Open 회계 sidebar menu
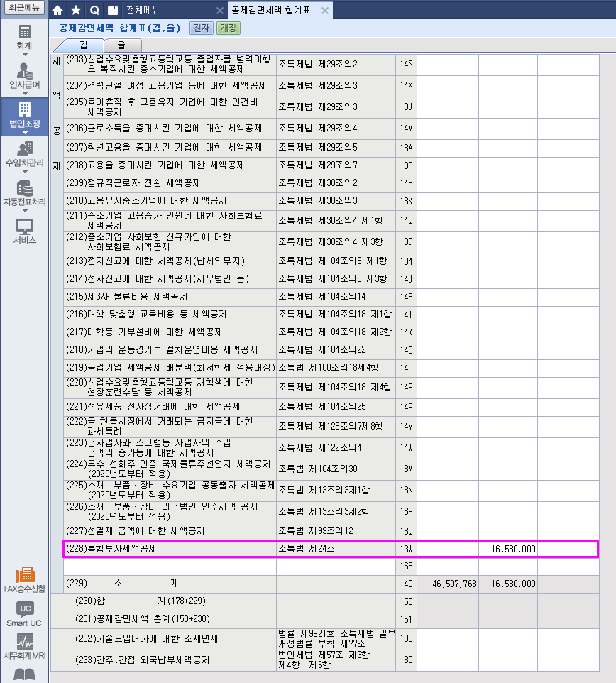This screenshot has width=616, height=683. tap(24, 38)
